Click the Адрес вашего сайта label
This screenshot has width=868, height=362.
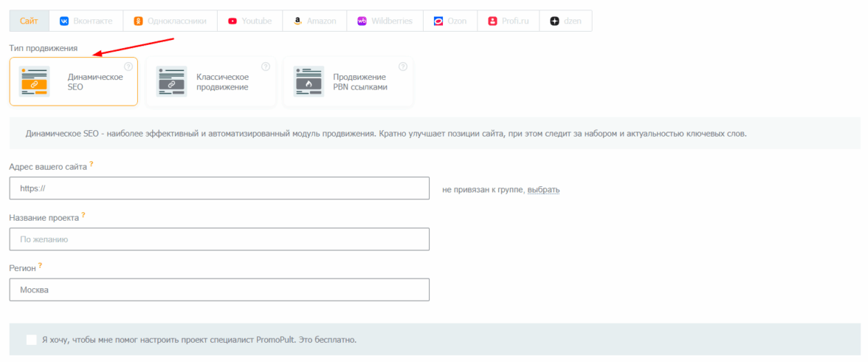click(x=48, y=168)
